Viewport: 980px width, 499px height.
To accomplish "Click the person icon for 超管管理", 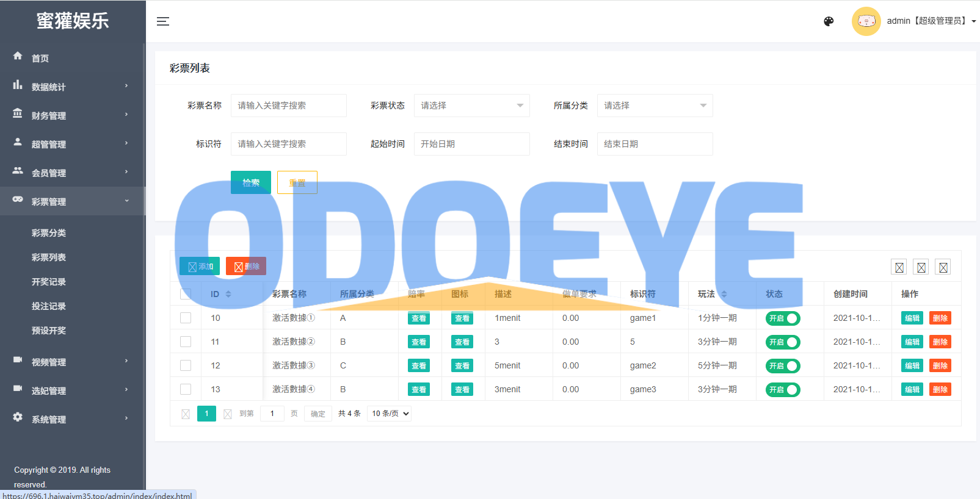I will tap(18, 142).
